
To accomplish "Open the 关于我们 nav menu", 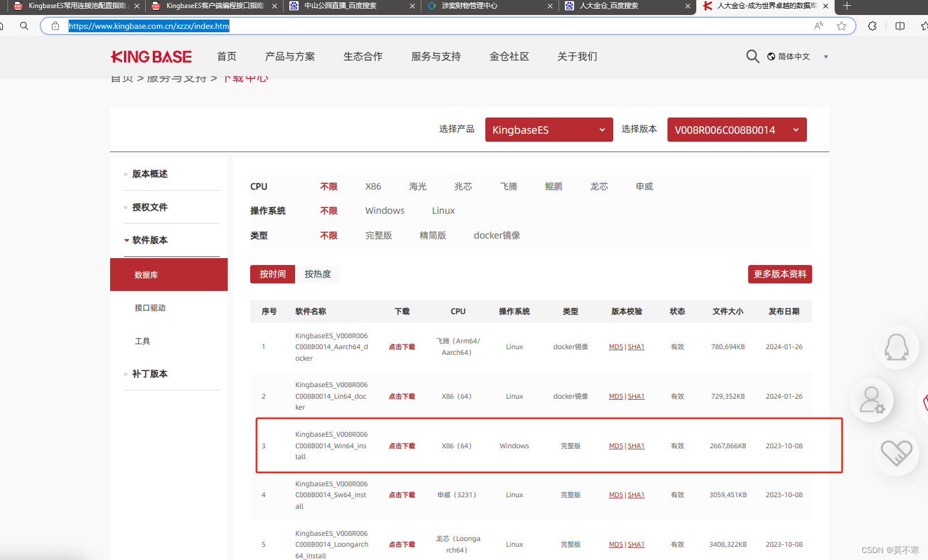I will point(577,56).
